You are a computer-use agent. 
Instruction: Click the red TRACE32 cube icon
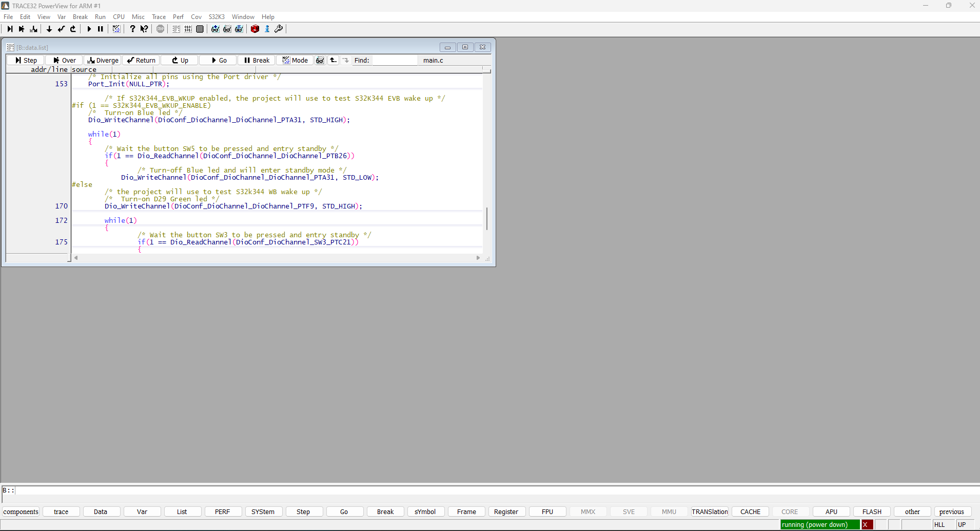[x=255, y=29]
